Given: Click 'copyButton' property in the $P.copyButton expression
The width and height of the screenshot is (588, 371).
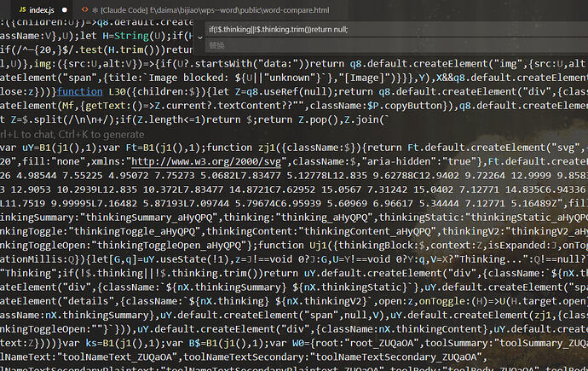Looking at the screenshot, I should [x=413, y=106].
